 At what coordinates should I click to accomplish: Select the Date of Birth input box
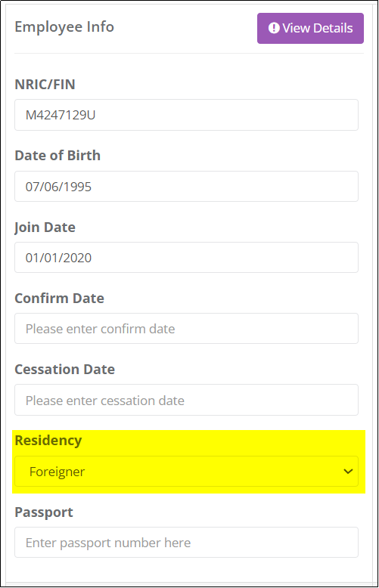point(186,187)
